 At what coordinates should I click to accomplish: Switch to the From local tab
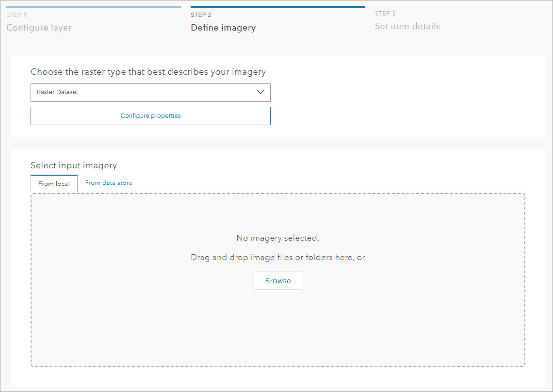54,183
